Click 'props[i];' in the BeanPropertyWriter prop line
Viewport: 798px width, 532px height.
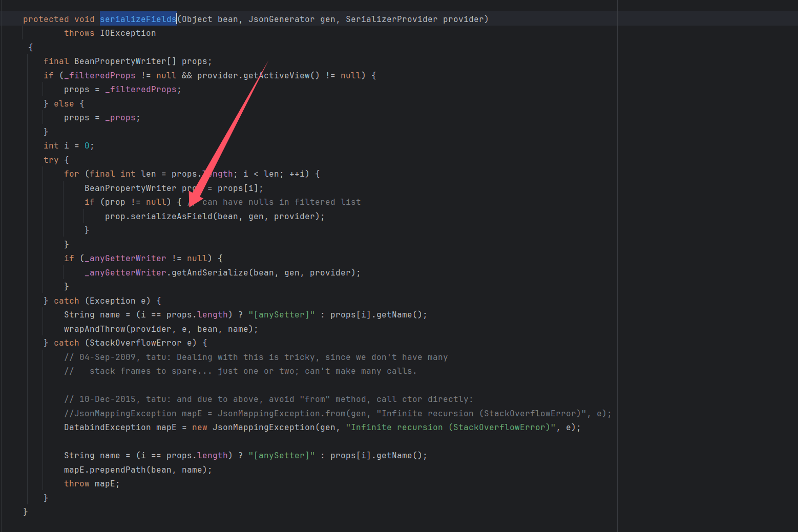tap(241, 188)
